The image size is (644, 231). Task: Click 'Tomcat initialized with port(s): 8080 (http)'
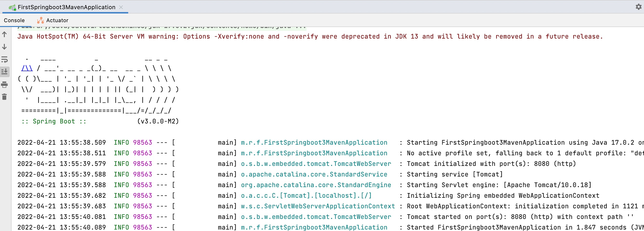tap(491, 164)
